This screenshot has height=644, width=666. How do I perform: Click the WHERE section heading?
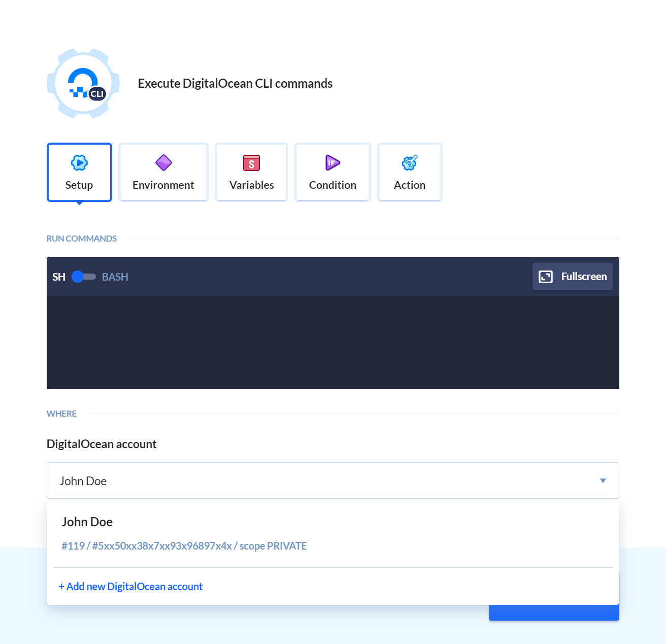point(61,414)
